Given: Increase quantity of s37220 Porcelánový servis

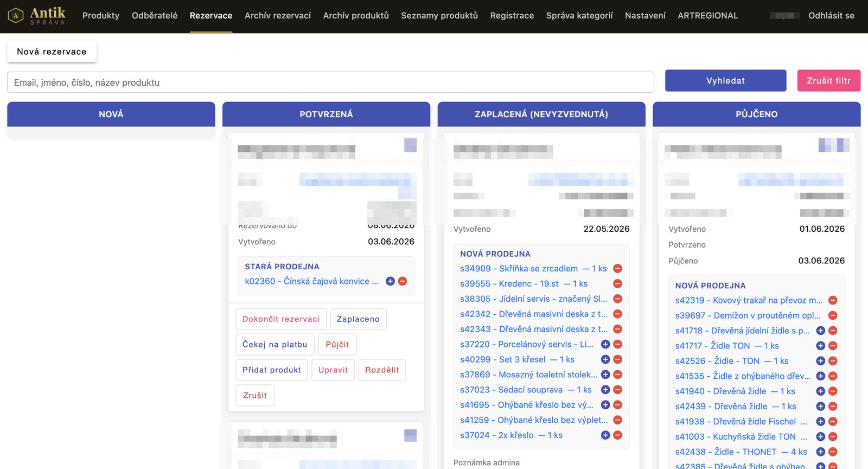Looking at the screenshot, I should tap(605, 345).
